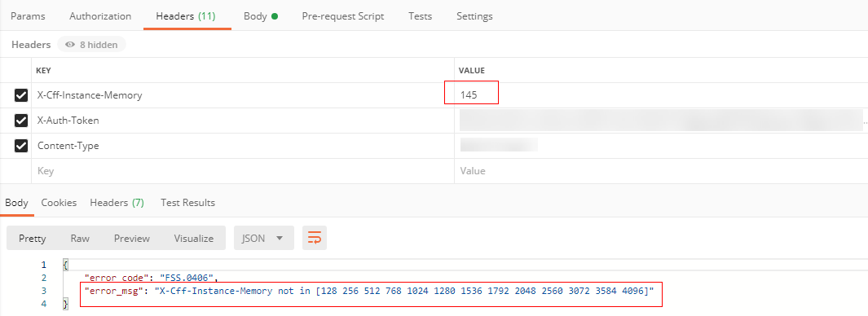Uncheck the X-Cff-Instance-Memory header checkbox
Screen dimensions: 868x316
pos(21,95)
